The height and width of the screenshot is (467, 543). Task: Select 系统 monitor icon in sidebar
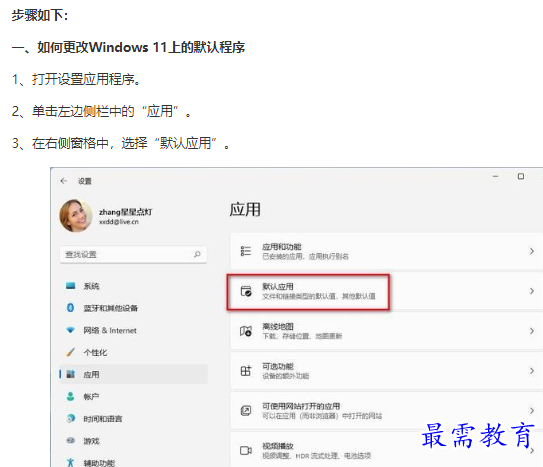pos(70,286)
